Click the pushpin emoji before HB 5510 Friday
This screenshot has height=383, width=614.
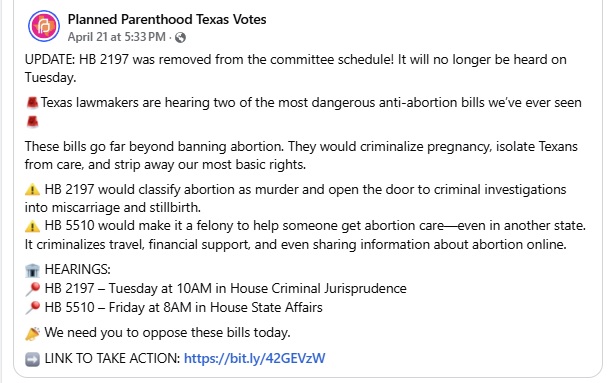(33, 308)
